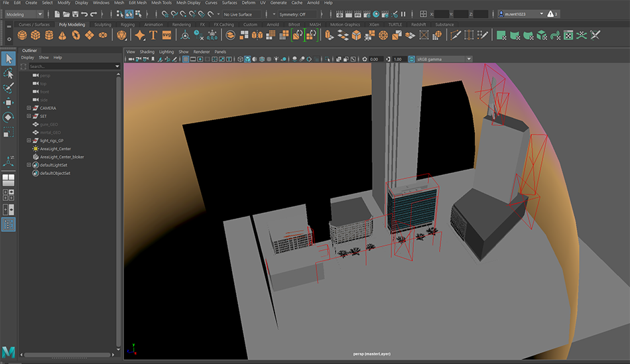Create a polygon cone from the shelf
This screenshot has width=630, height=364.
62,35
